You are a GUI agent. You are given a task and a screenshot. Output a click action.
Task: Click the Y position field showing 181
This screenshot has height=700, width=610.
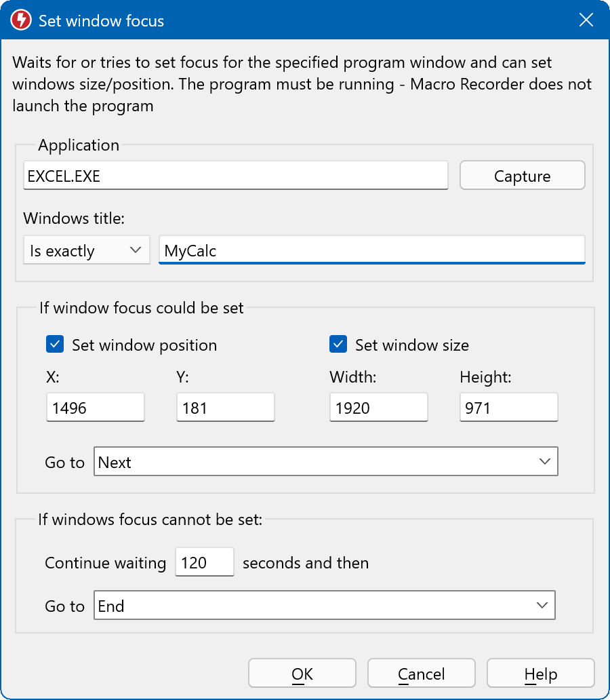(x=225, y=407)
